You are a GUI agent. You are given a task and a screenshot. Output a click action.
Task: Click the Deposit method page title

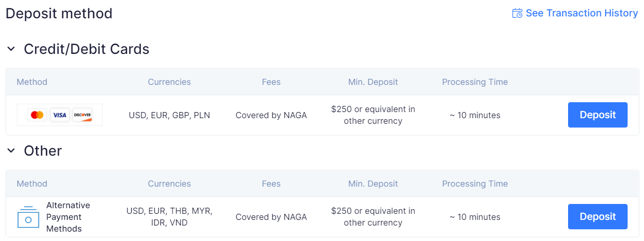[59, 13]
